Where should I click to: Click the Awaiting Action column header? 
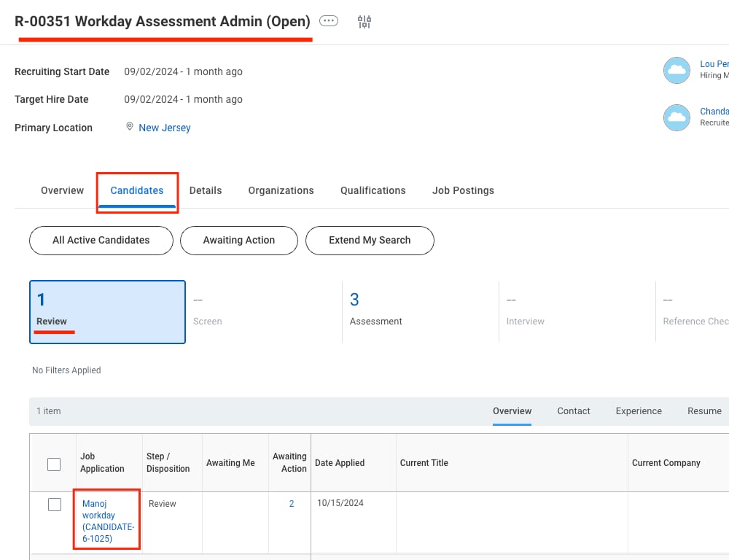(x=289, y=463)
